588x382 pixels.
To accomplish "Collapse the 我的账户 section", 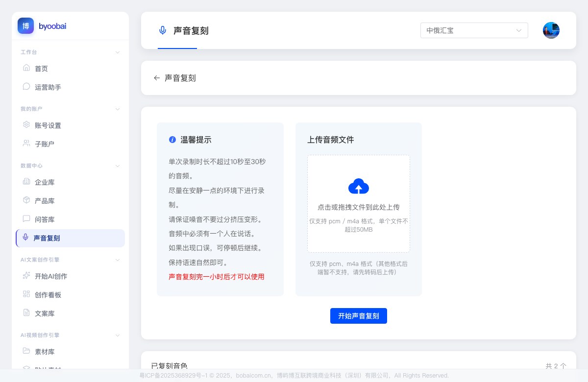I will [x=117, y=109].
